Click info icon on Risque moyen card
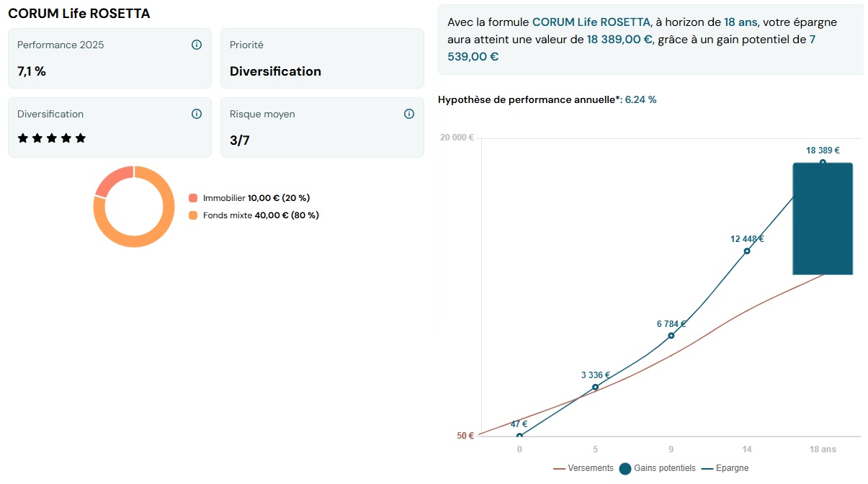Viewport: 868px width, 484px height. click(409, 114)
